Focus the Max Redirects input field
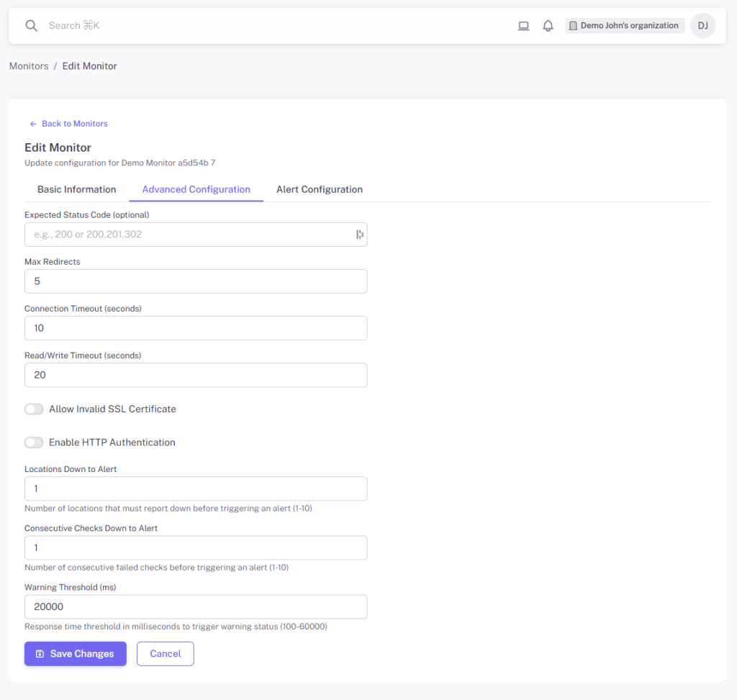737x700 pixels. point(196,281)
